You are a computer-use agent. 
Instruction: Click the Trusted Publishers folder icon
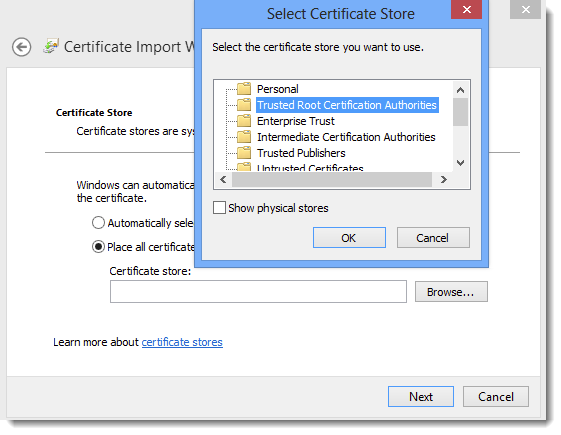[244, 153]
